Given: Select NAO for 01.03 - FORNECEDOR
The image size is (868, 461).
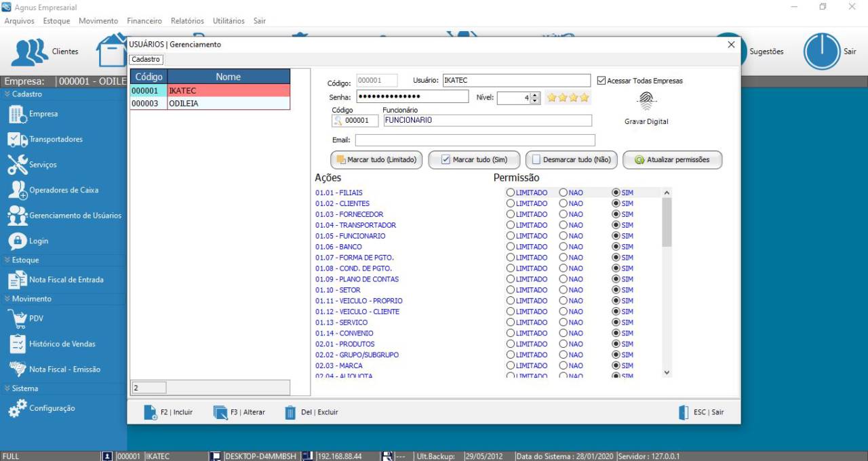Looking at the screenshot, I should pyautogui.click(x=564, y=214).
